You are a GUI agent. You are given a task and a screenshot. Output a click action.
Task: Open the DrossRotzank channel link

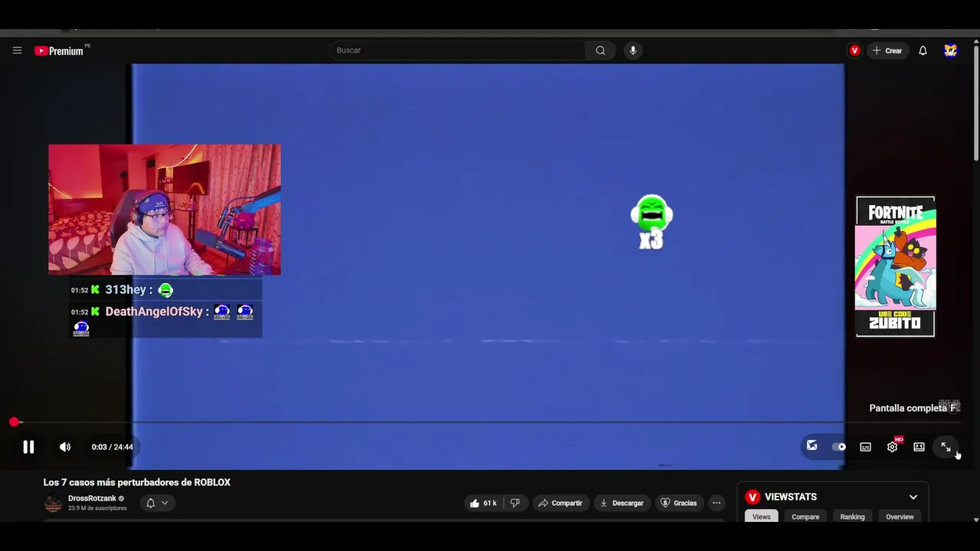[92, 498]
